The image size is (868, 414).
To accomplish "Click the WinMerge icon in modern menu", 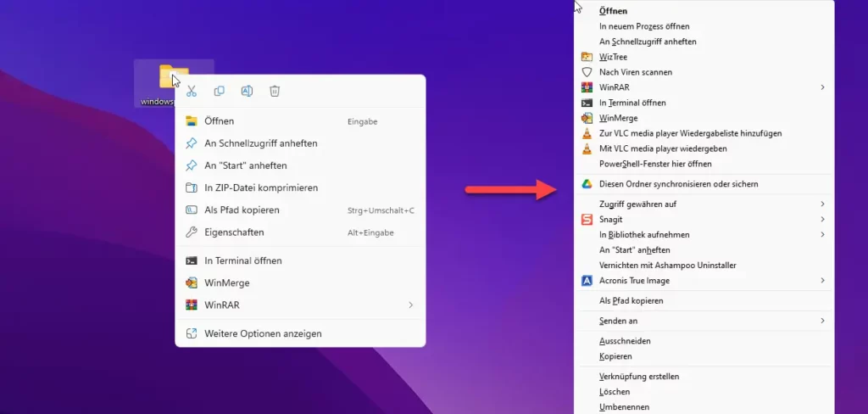I will click(x=192, y=283).
